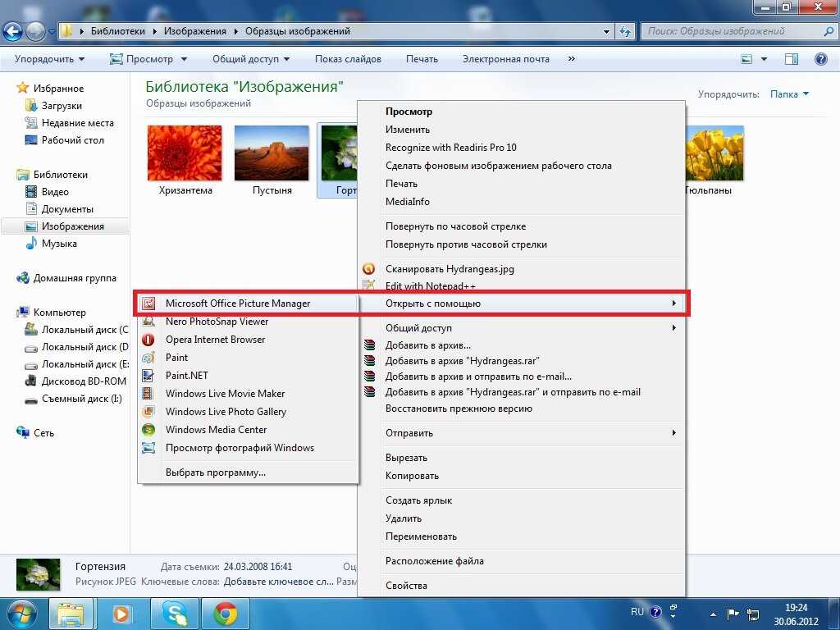Open the 'Общий доступ' toolbar dropdown

click(x=251, y=59)
